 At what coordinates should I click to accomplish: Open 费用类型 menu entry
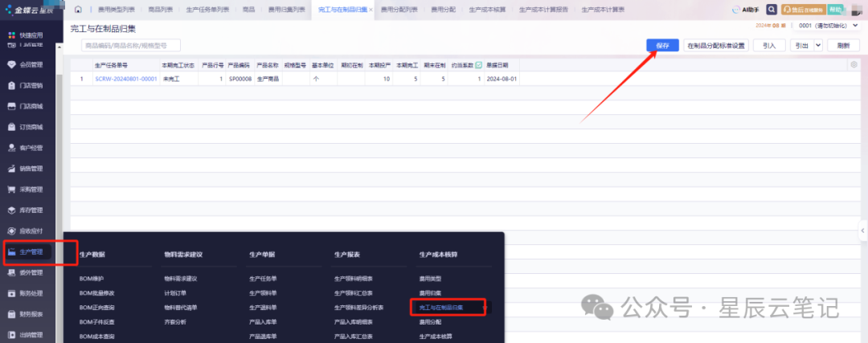point(430,279)
